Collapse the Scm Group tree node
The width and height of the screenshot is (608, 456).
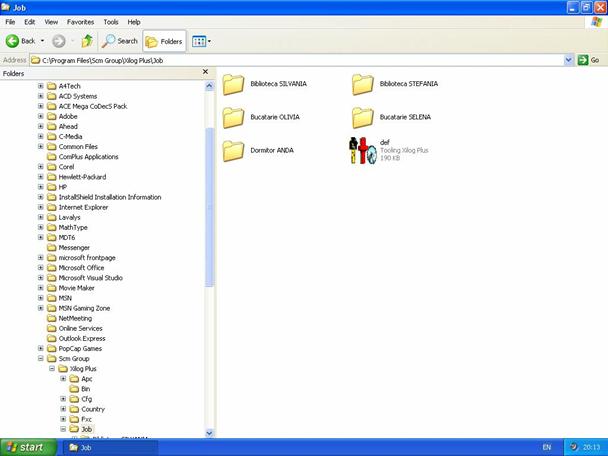pos(40,358)
